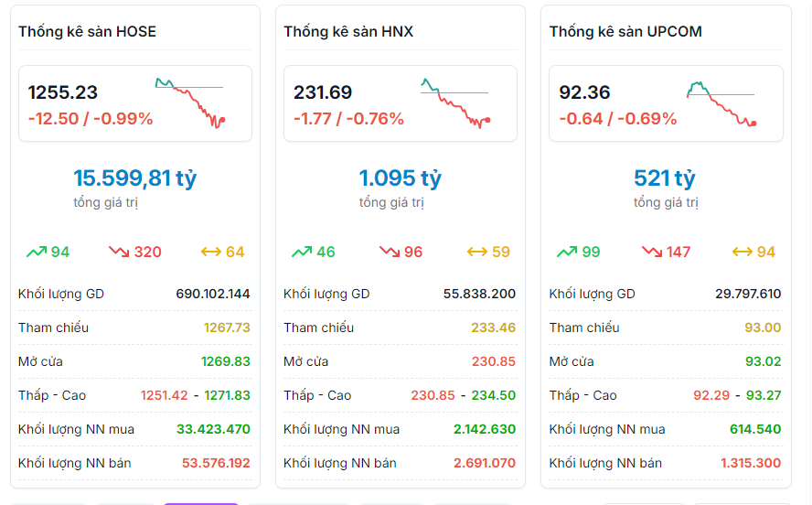Click the UPCOM unchanged stocks sideways-arrow icon
This screenshot has width=812, height=505.
(743, 252)
